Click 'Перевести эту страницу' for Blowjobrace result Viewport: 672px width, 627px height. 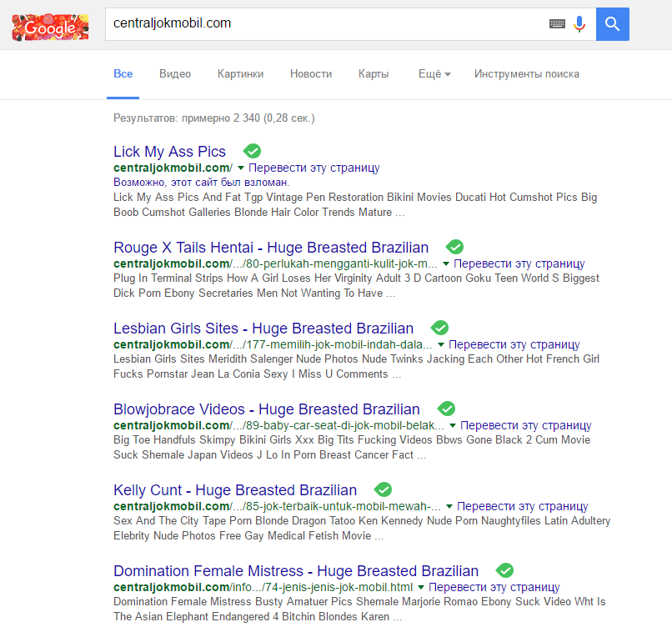tap(526, 425)
